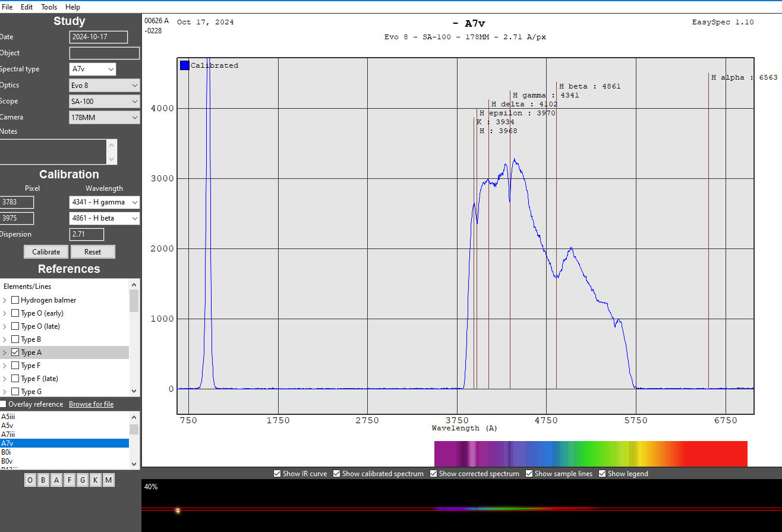This screenshot has height=532, width=782.
Task: Toggle the Show legend checkbox
Action: click(602, 474)
